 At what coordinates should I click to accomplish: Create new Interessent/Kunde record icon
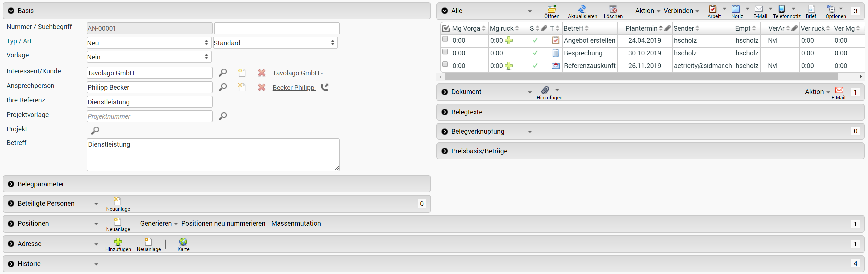click(x=242, y=72)
